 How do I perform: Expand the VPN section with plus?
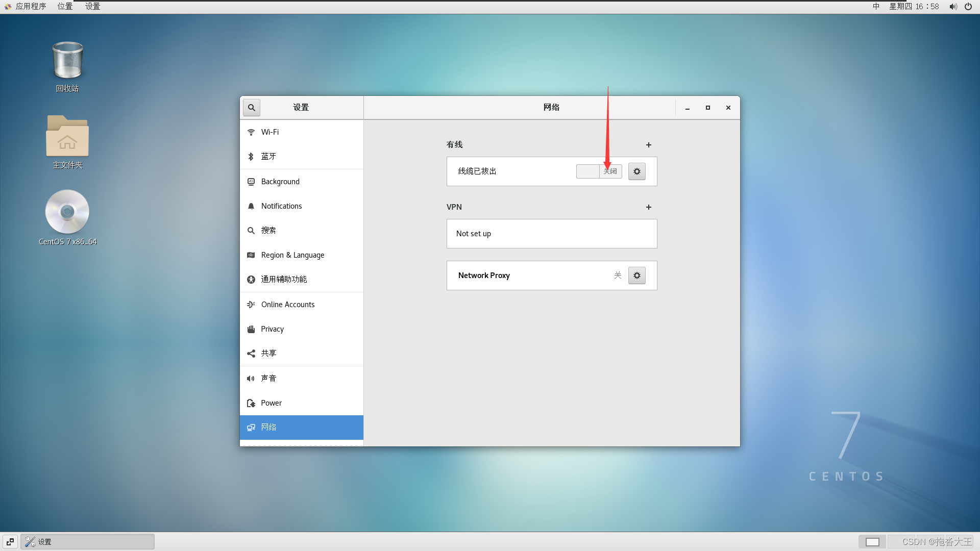(x=648, y=207)
